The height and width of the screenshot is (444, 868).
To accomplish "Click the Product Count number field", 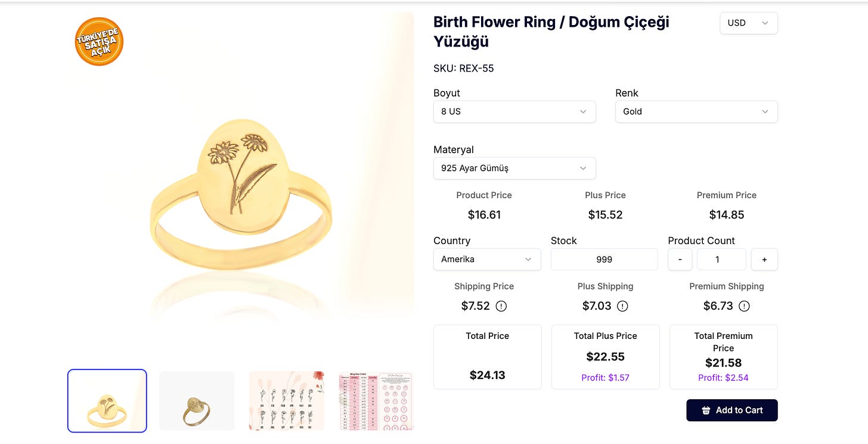I will (x=721, y=260).
